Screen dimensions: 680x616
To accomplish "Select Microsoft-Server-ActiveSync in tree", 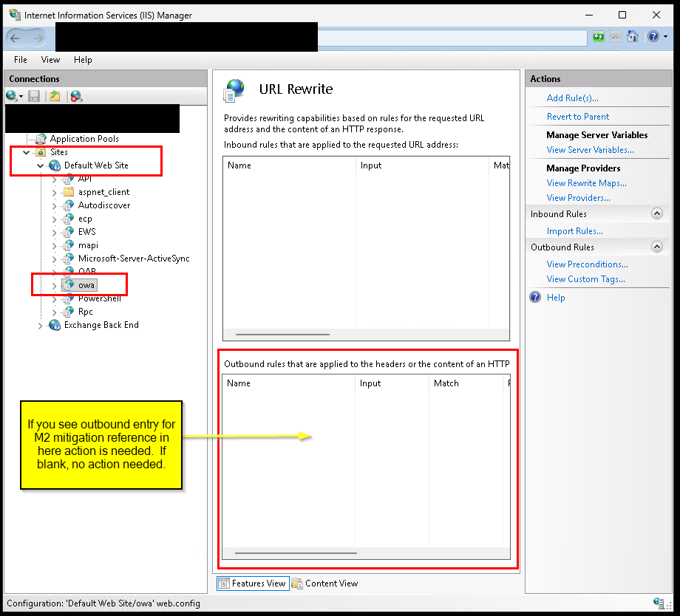I will (134, 259).
